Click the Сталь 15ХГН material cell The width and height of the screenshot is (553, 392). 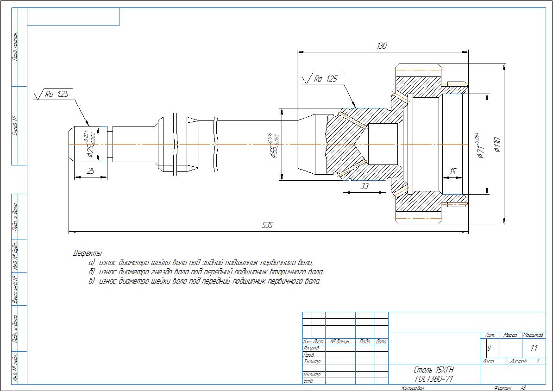(x=434, y=374)
